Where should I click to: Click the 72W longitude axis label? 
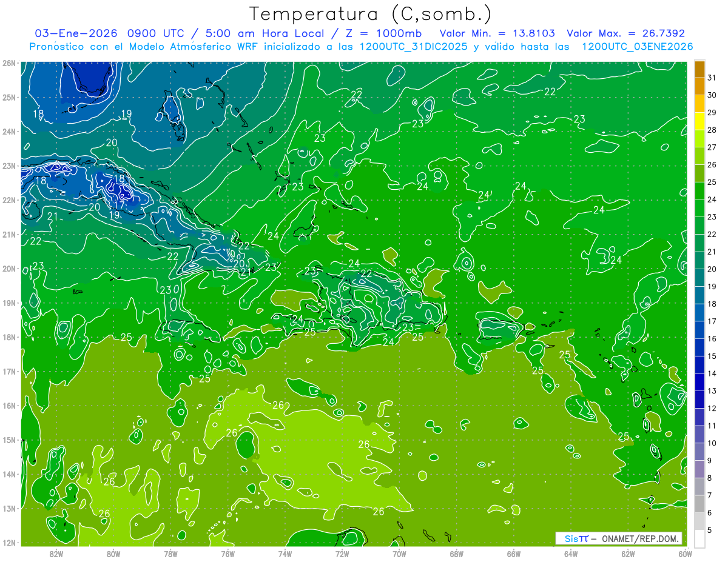click(342, 554)
